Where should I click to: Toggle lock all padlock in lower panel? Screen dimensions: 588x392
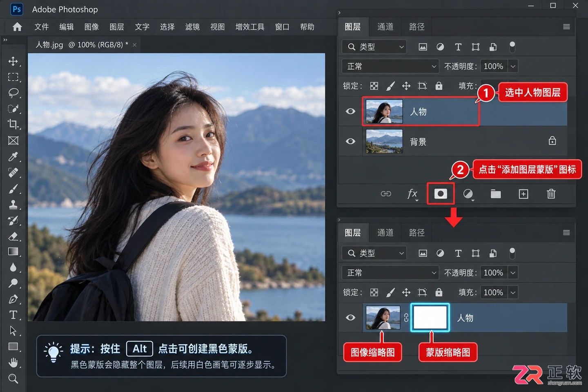(439, 292)
